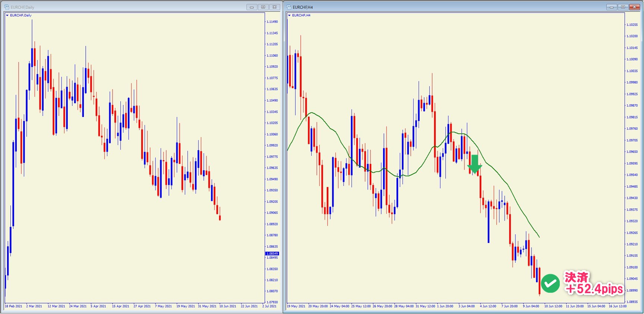Click the 7 May 2021 date label
This screenshot has width=644, height=314.
pyautogui.click(x=163, y=306)
